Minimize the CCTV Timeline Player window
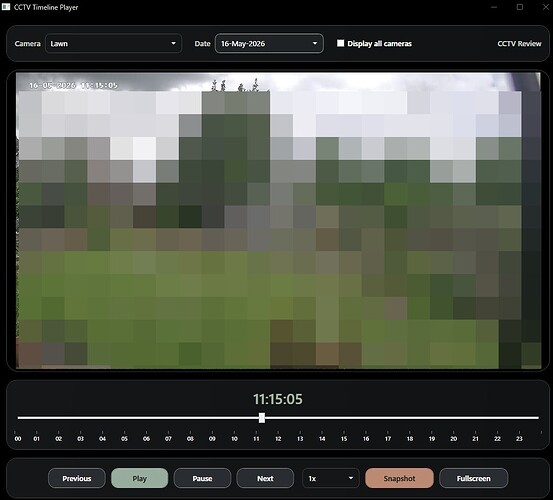553x500 pixels. click(x=494, y=7)
